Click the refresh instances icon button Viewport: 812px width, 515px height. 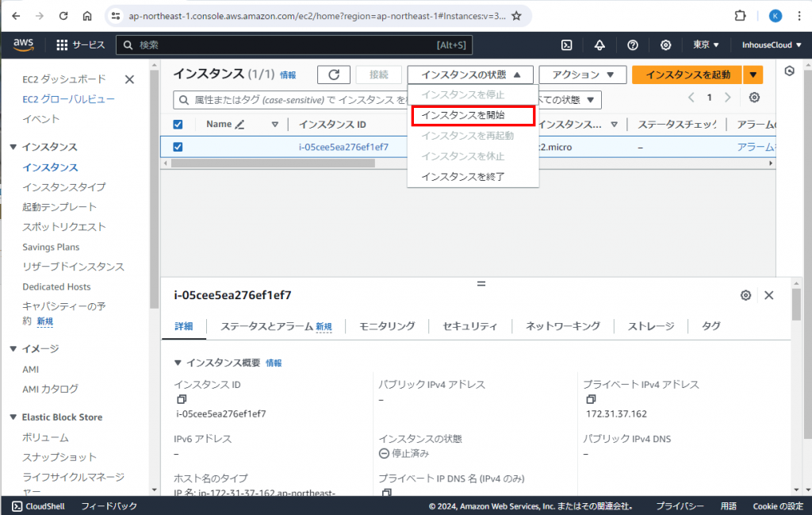click(334, 75)
